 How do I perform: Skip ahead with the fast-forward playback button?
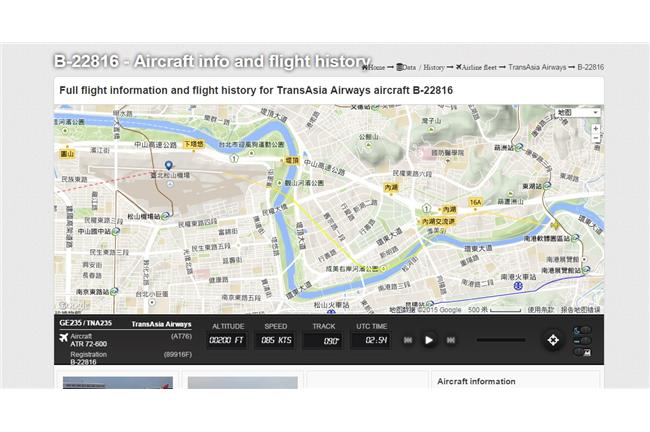click(x=451, y=340)
